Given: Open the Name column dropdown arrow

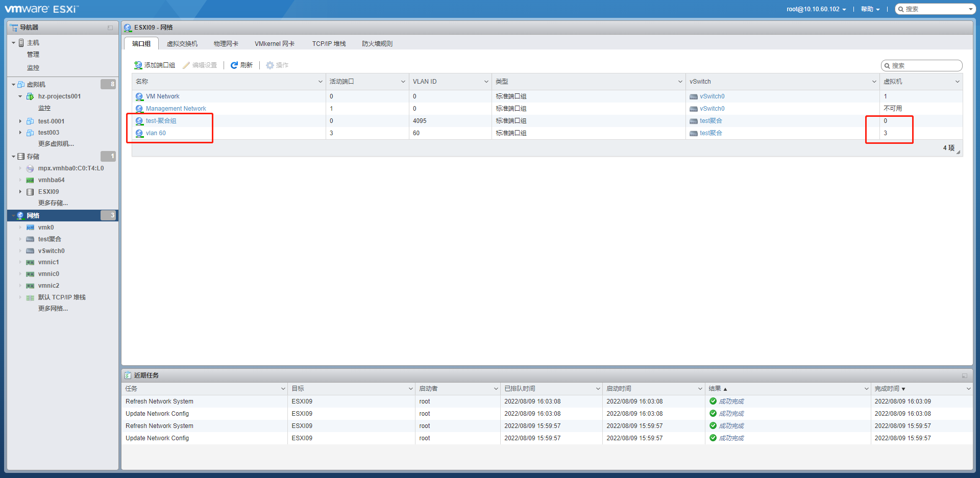Looking at the screenshot, I should pos(321,82).
